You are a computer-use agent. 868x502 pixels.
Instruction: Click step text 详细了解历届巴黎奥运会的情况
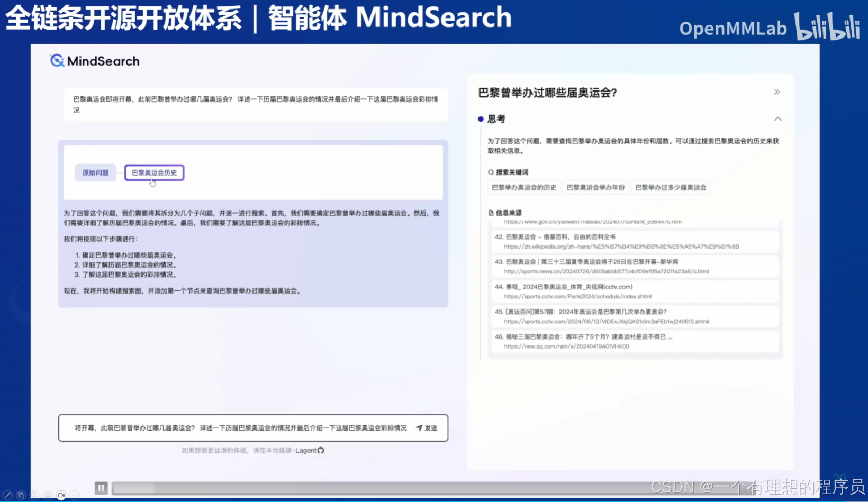click(x=129, y=265)
